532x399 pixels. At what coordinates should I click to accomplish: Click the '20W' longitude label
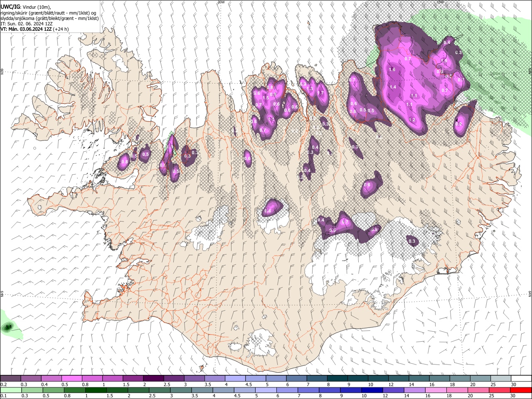(221, 2)
